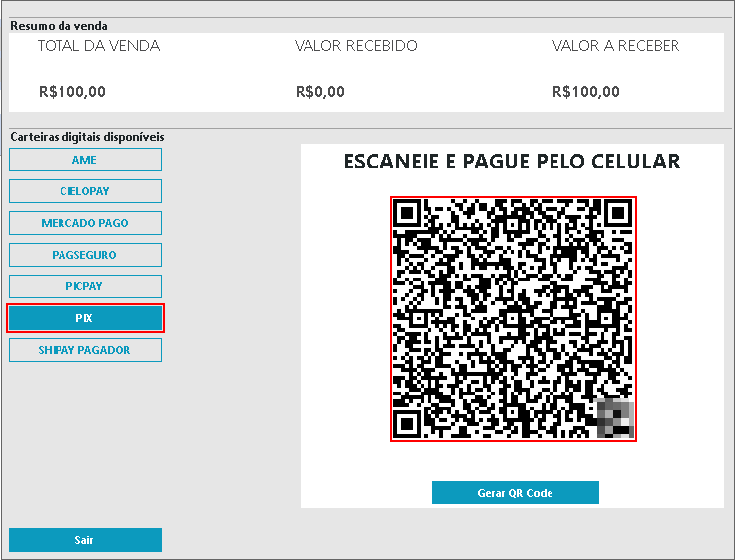Click the Resumo da venda section title
735x560 pixels.
point(59,26)
